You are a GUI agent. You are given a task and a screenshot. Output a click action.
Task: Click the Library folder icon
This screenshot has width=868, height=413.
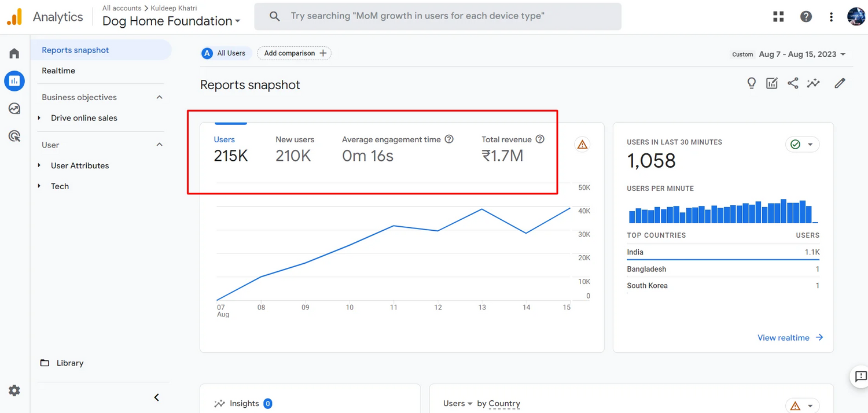coord(45,363)
